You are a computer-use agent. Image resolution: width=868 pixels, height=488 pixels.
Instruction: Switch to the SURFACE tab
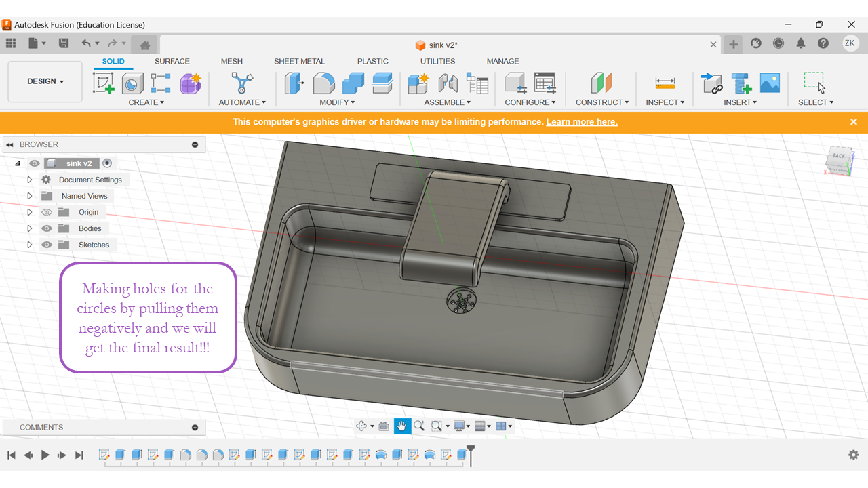[172, 61]
